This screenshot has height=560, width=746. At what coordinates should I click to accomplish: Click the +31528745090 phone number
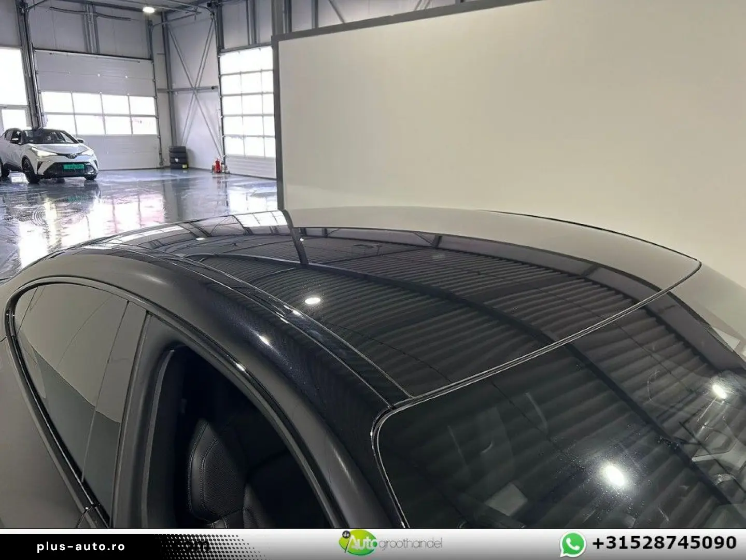tap(664, 544)
